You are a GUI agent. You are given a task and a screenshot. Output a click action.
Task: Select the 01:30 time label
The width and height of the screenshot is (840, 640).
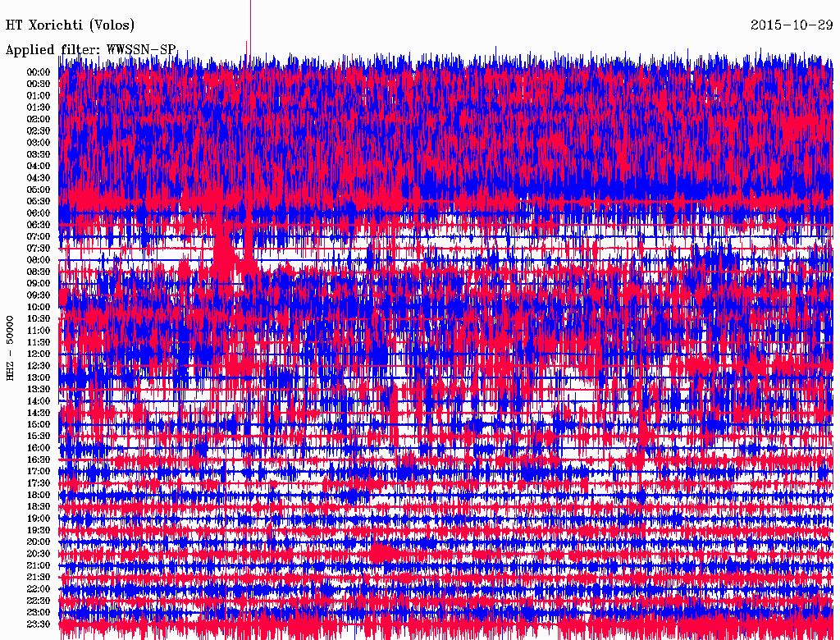[x=39, y=107]
